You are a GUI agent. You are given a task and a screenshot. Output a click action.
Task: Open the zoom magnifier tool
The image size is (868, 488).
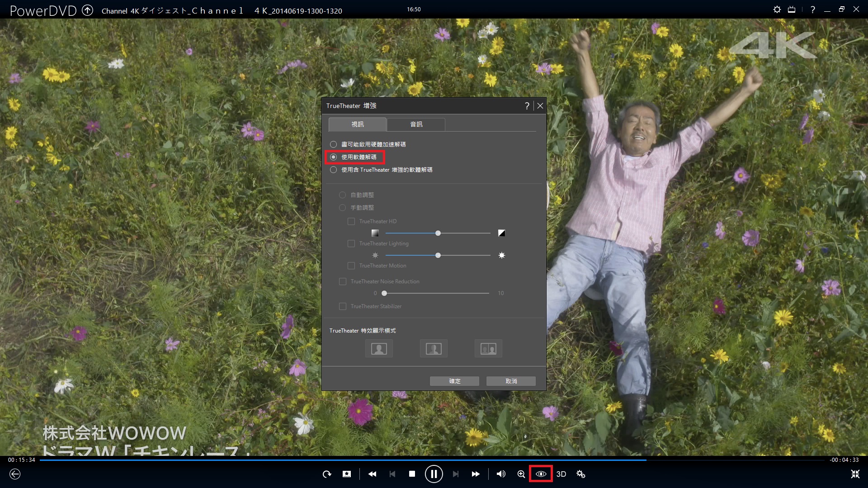tap(521, 474)
